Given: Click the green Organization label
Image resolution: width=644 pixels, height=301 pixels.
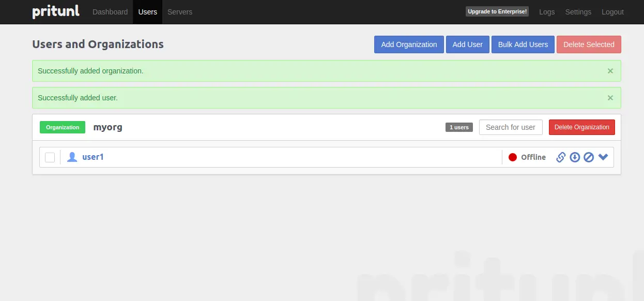Looking at the screenshot, I should click(63, 127).
